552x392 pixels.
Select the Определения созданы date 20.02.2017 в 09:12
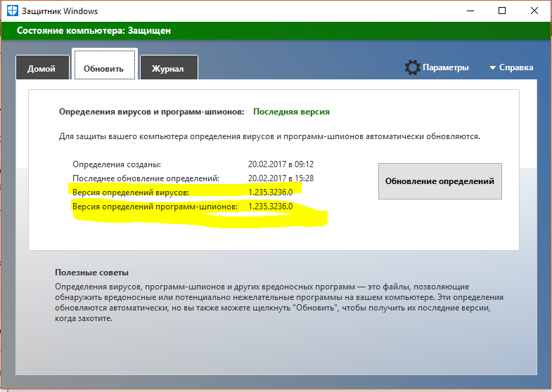point(281,164)
